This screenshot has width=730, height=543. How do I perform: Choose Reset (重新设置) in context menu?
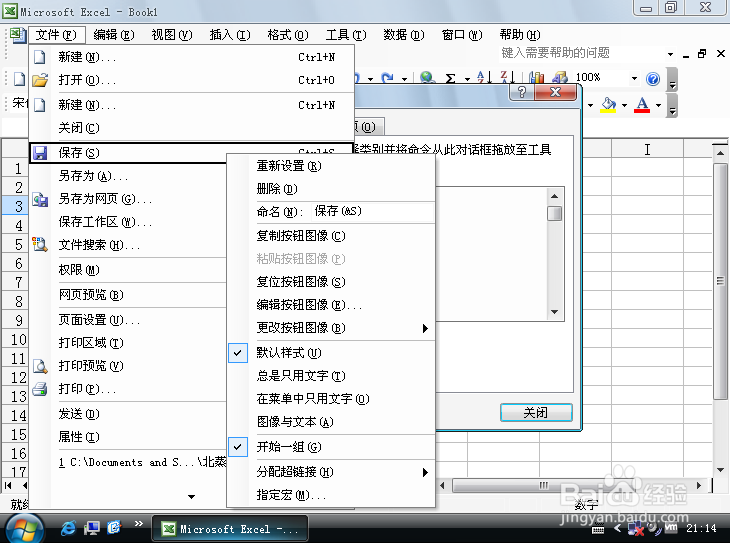(x=332, y=166)
